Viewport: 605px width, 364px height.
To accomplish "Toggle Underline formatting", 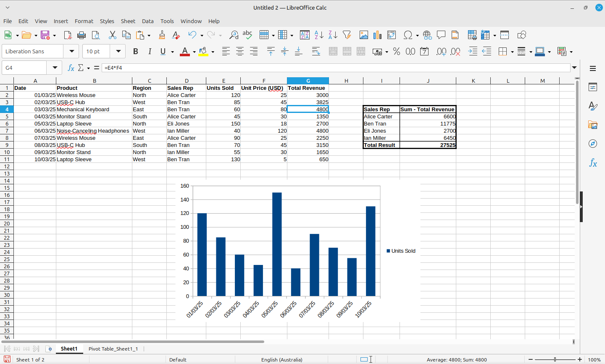I will click(163, 51).
